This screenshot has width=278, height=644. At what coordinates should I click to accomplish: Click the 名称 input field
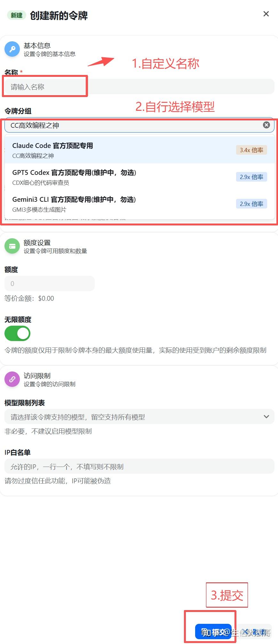[45, 86]
